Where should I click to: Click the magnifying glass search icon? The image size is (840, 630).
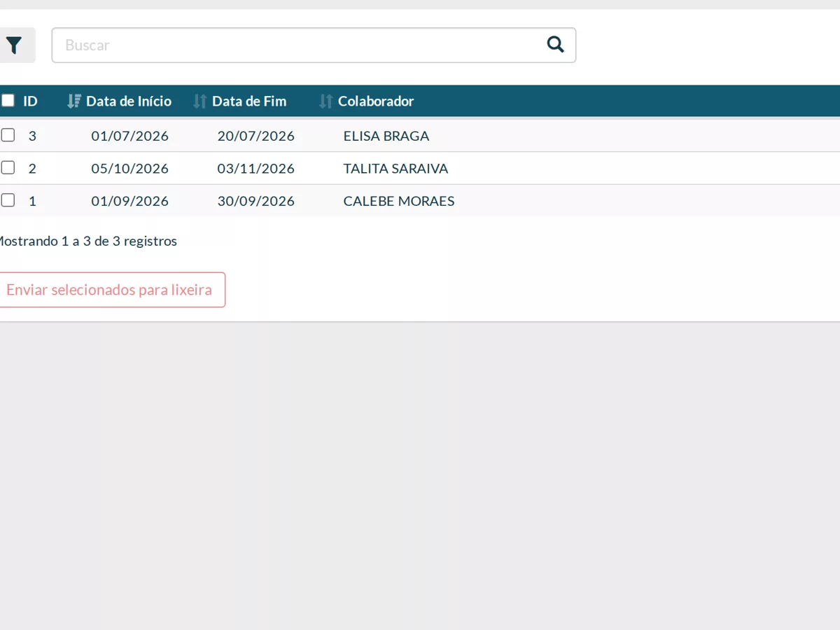[x=555, y=45]
